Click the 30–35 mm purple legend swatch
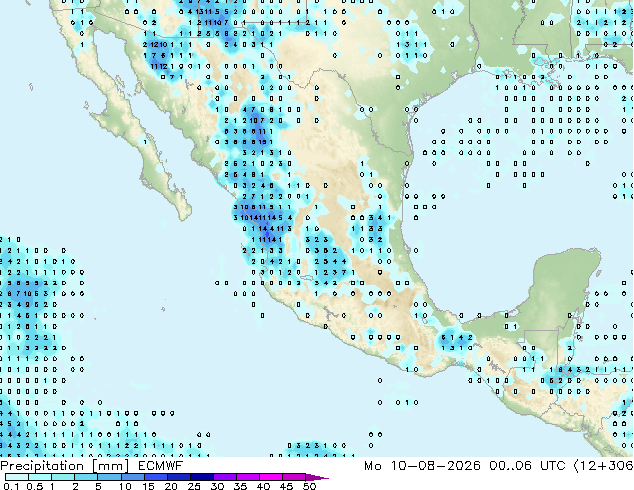 pos(224,477)
